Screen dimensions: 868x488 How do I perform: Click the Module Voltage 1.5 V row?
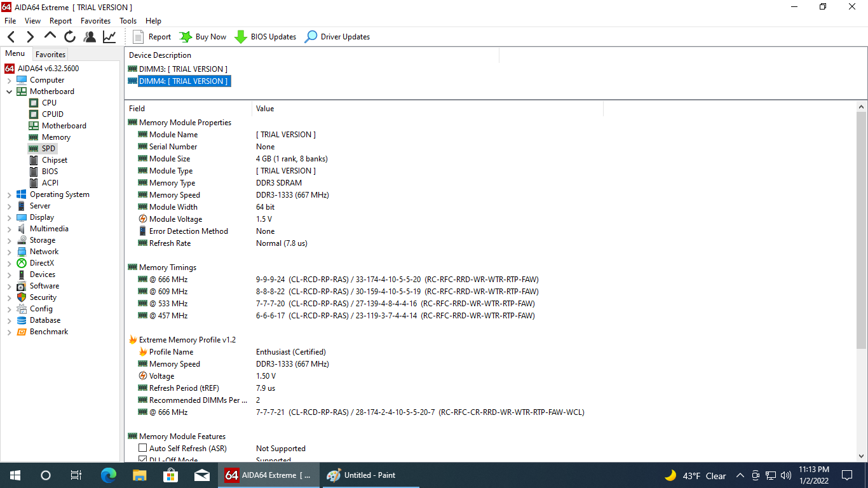(x=364, y=219)
